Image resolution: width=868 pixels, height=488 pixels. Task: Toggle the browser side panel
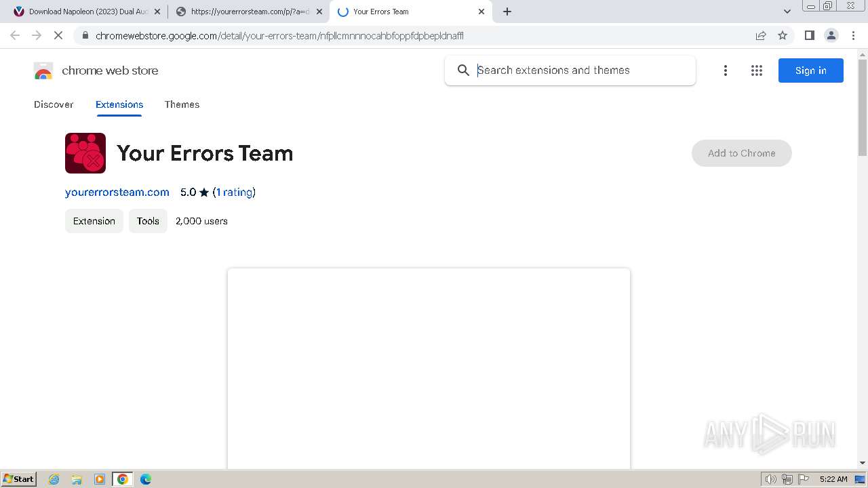coord(809,35)
